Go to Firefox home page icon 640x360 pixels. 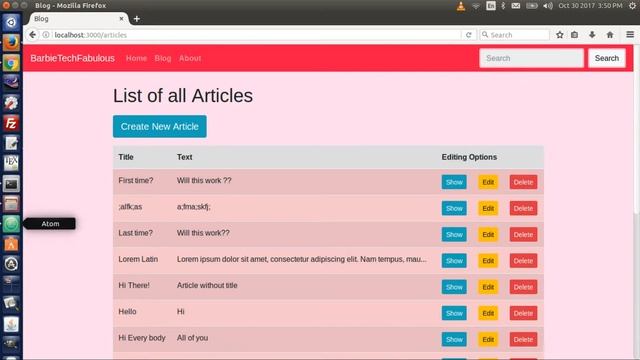610,35
